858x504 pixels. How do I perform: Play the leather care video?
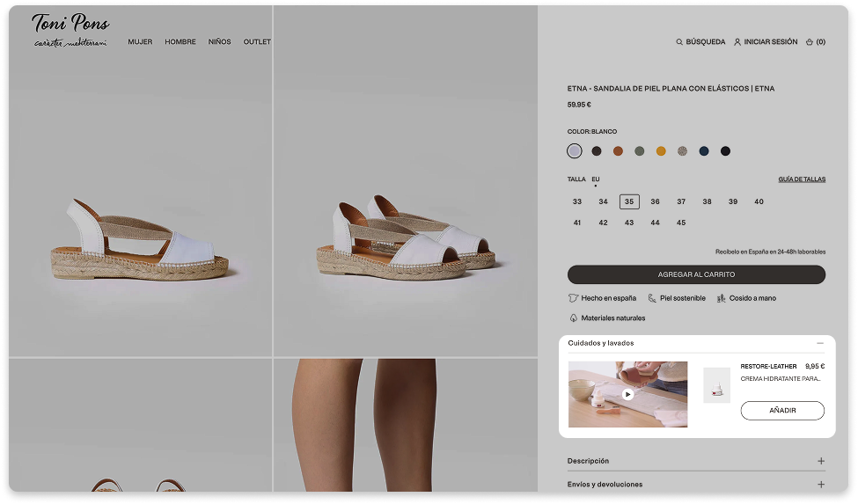click(627, 394)
